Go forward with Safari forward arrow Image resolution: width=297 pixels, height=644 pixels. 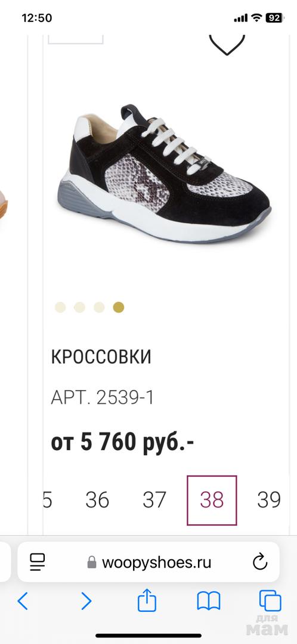coord(86,601)
